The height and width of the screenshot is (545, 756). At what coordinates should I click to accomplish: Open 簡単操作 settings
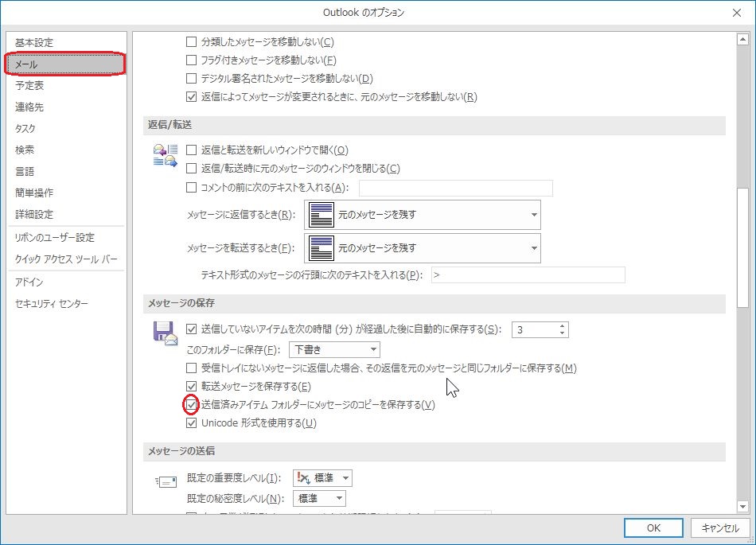(x=65, y=193)
